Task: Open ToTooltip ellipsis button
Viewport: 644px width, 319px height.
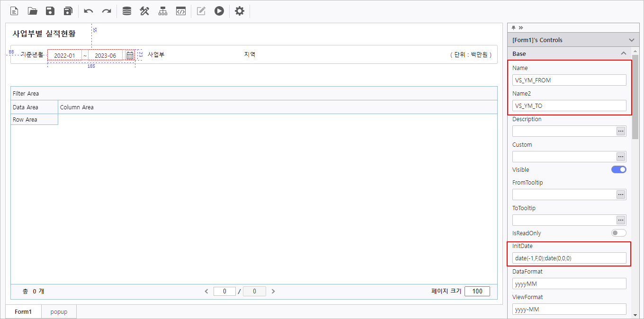Action: coord(621,220)
